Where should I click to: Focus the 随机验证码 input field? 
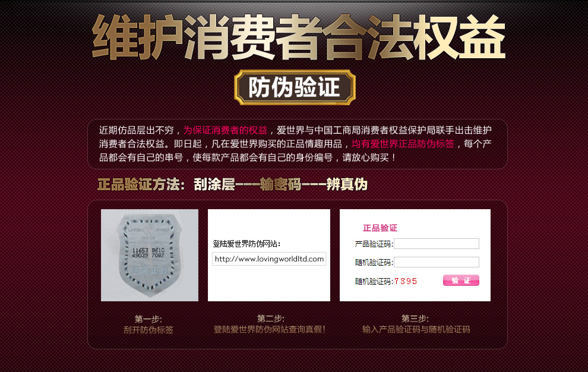437,262
